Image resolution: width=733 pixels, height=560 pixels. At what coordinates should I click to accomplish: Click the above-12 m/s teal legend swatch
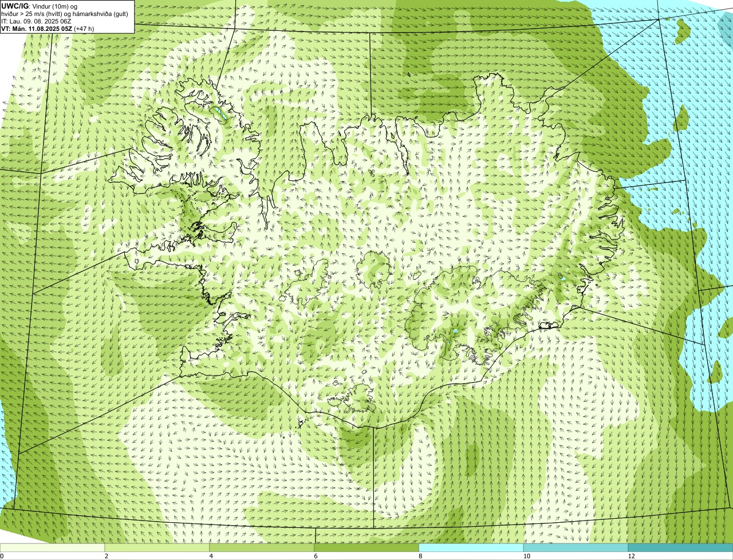point(680,547)
